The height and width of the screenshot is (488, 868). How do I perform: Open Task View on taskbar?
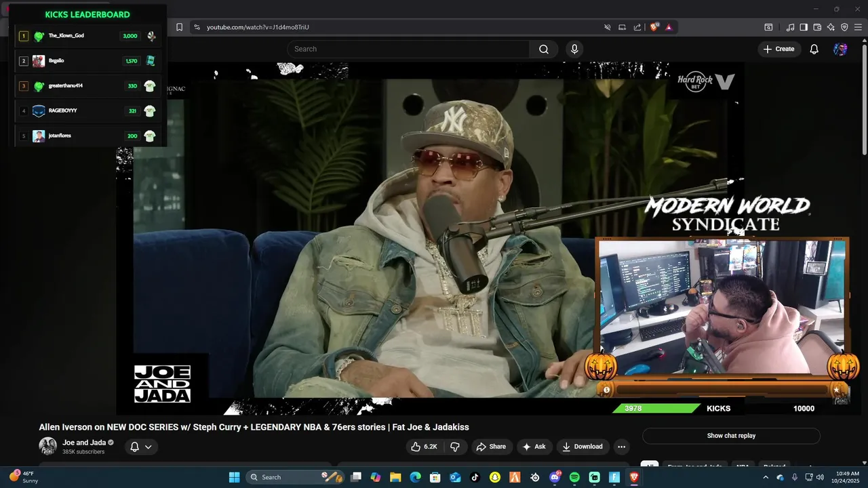tap(356, 477)
